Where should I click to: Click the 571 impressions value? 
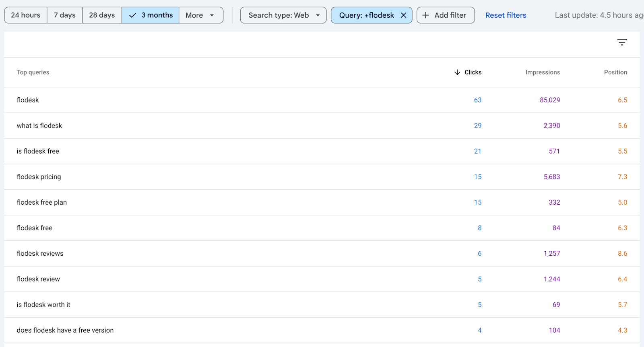pos(554,151)
